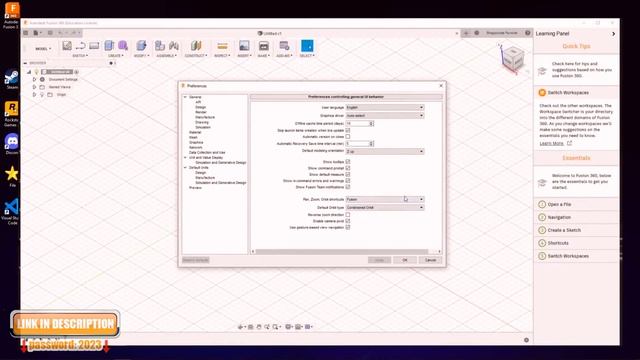Click the Help question mark icon in title bar
640x360 pixels.
pos(528,33)
